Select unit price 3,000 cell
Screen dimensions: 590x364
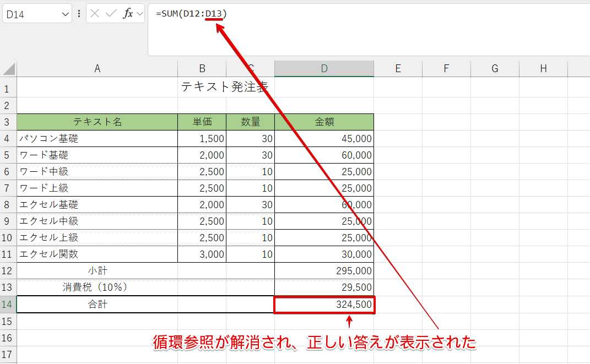[x=202, y=254]
